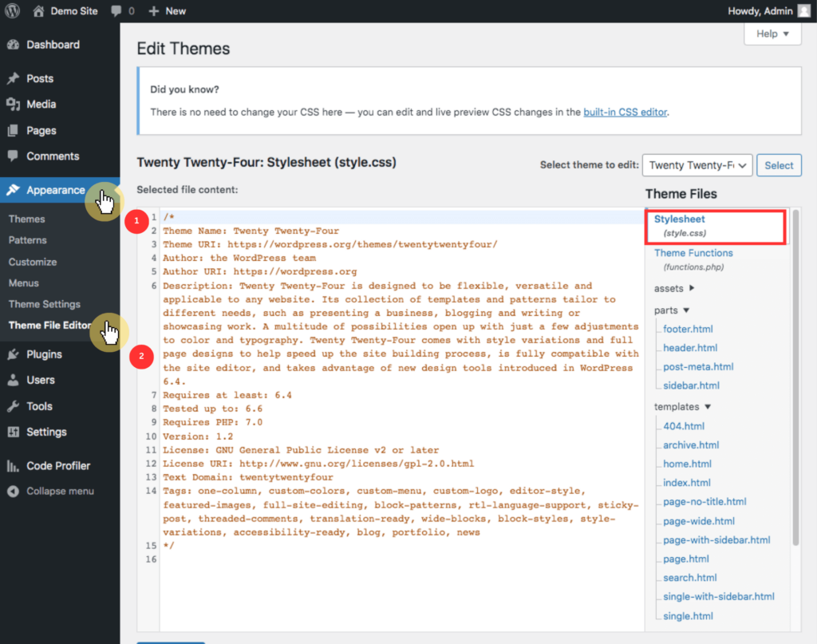Follow the built-in CSS editor link
The width and height of the screenshot is (817, 644).
(626, 112)
